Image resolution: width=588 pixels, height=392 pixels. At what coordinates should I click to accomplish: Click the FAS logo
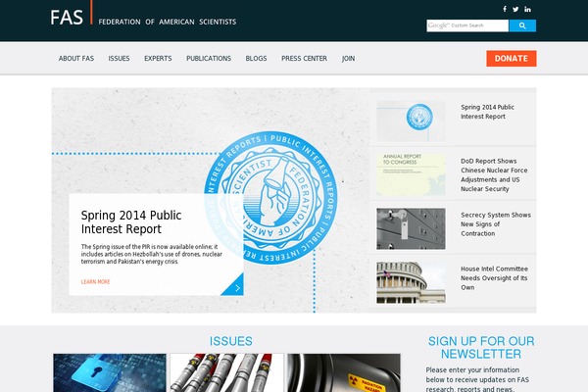coord(67,18)
